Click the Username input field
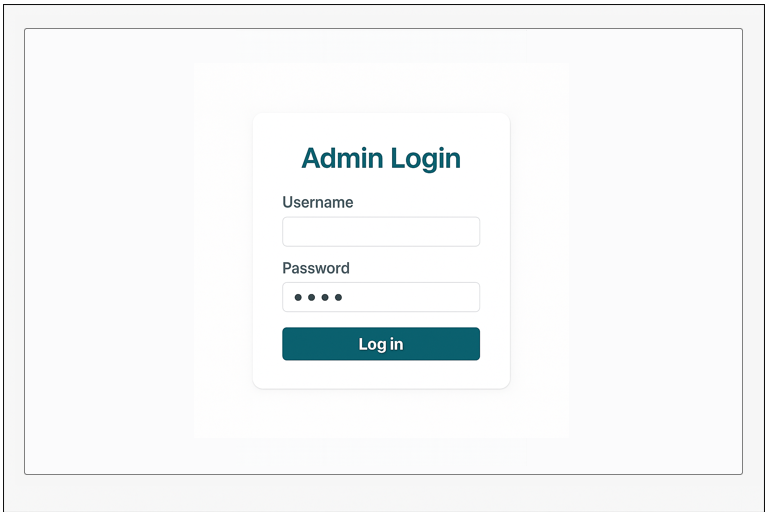Screen dimensions: 768x512 [380, 232]
